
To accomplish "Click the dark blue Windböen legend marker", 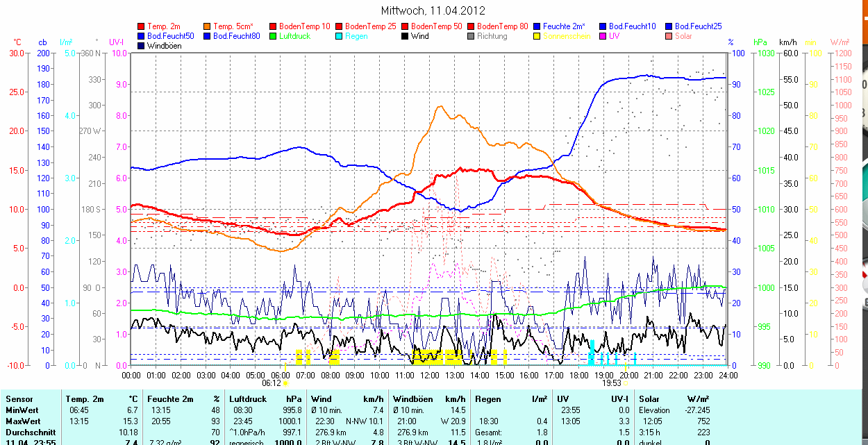I will 142,46.
